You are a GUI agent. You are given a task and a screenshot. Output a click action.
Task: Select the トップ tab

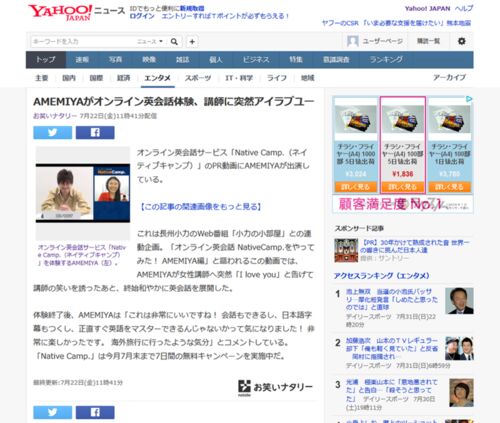coord(46,60)
